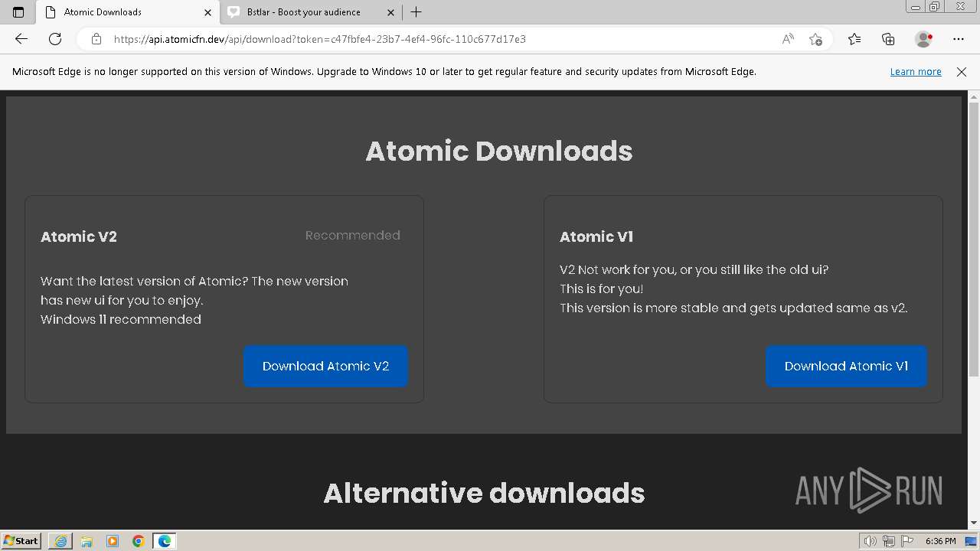Viewport: 980px width, 551px height.
Task: Click the scrollbar up arrow
Action: (x=974, y=97)
